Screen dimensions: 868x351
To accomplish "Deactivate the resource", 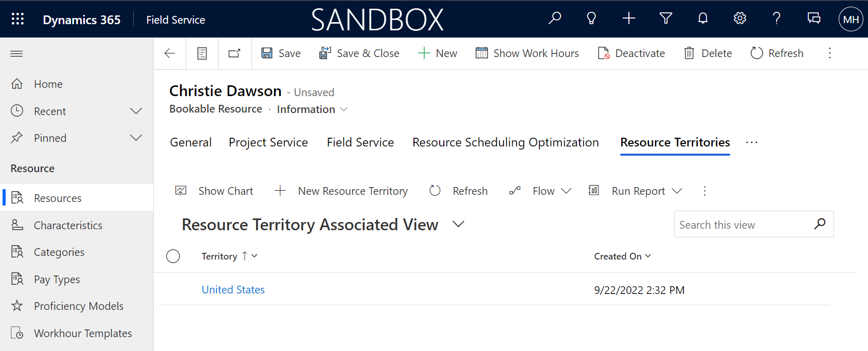I will click(631, 53).
